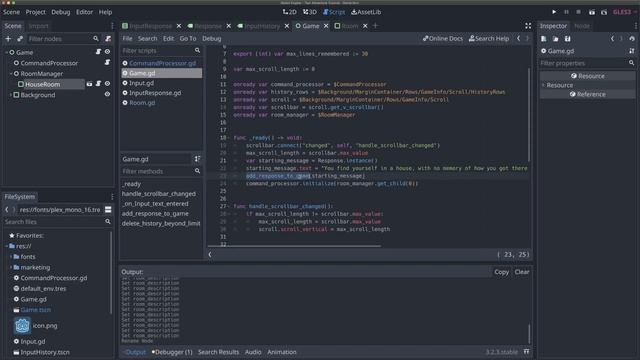
Task: Toggle alphabetical sorting of methods list
Action: click(x=198, y=159)
